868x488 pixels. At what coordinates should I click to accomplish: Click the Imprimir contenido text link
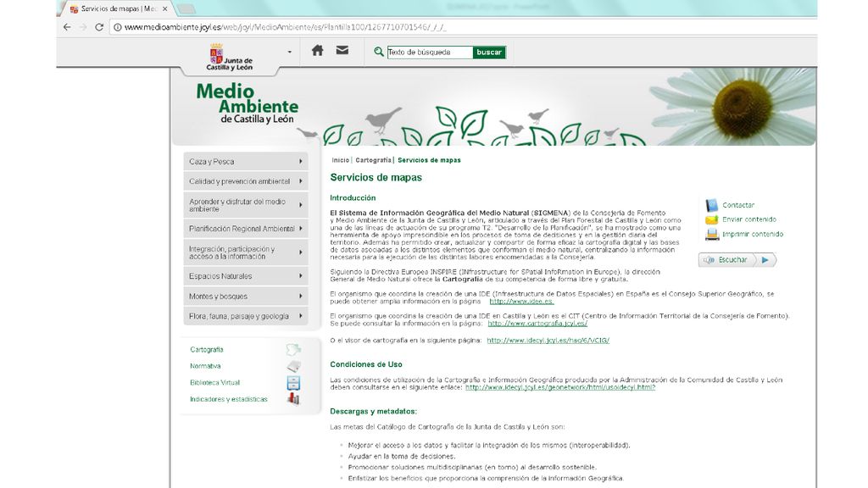753,234
